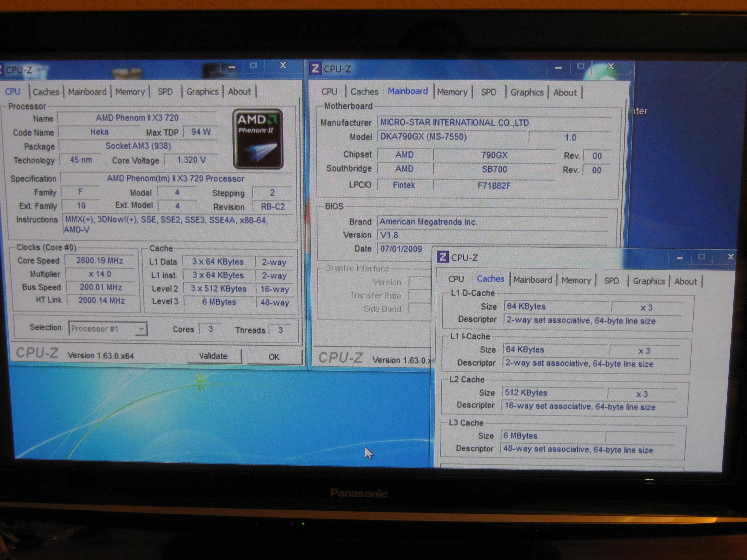This screenshot has height=560, width=747.
Task: Go to Graphics tab in the Caches window
Action: tap(649, 281)
